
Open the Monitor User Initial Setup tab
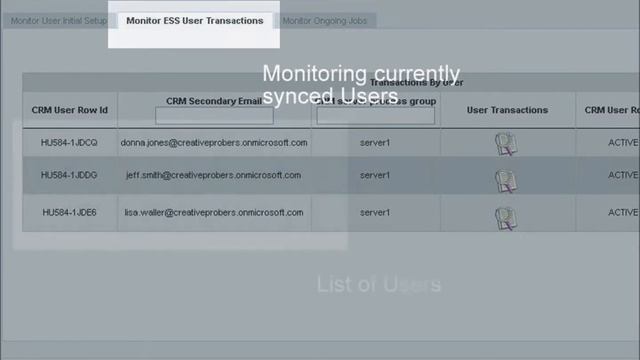[x=59, y=21]
